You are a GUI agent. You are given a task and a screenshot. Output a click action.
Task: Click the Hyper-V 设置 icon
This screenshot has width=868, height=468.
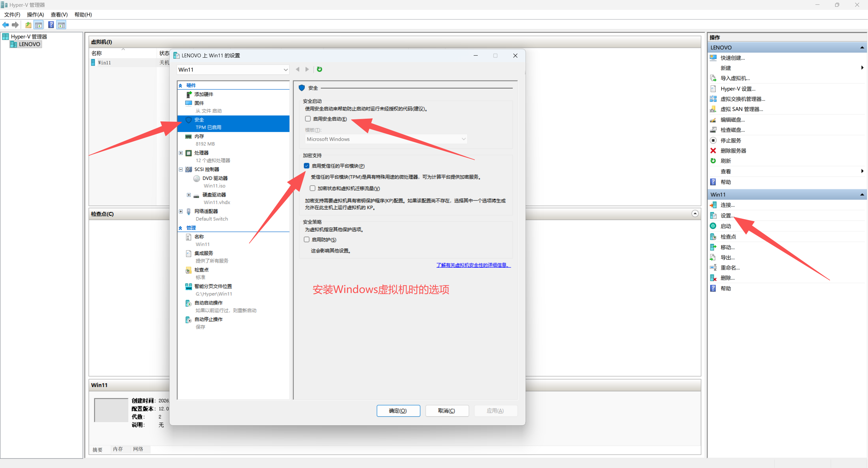click(x=713, y=89)
